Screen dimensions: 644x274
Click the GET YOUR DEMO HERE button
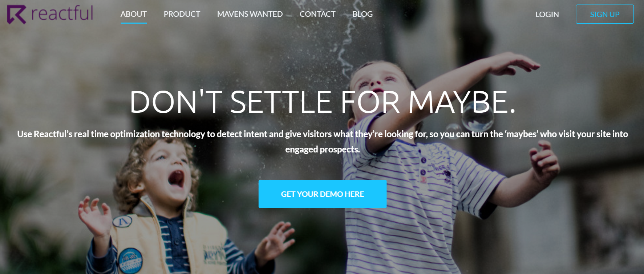click(323, 194)
